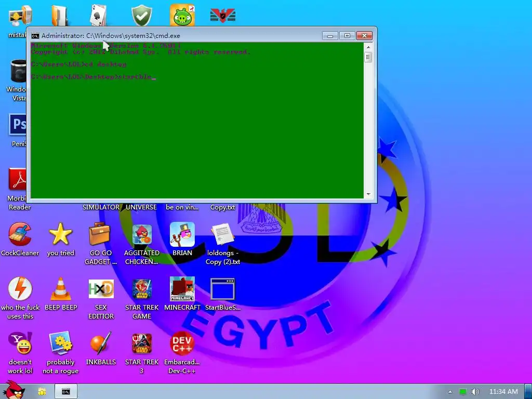
Task: Click the cmd.exe taskbar button
Action: 66,392
